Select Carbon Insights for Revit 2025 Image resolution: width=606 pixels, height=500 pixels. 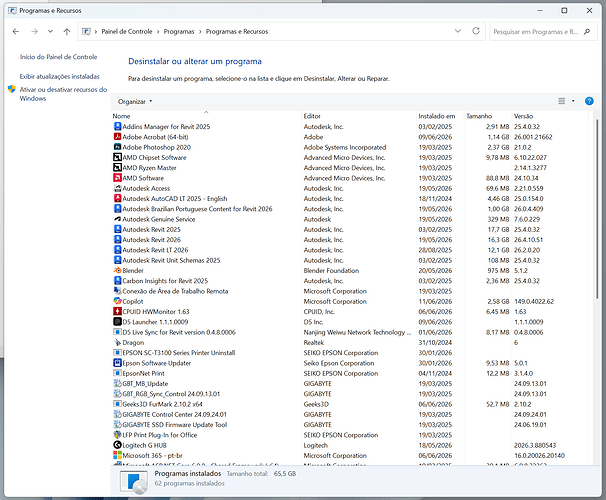[351, 281]
